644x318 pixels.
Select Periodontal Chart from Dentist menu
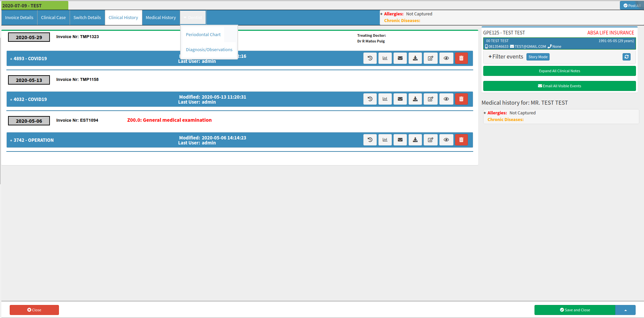tap(203, 34)
